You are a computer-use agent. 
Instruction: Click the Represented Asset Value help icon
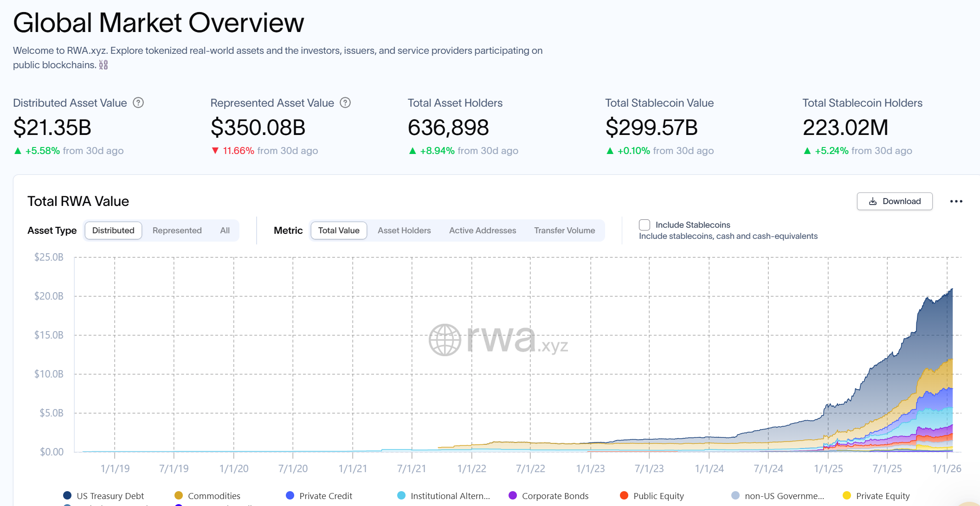coord(345,102)
